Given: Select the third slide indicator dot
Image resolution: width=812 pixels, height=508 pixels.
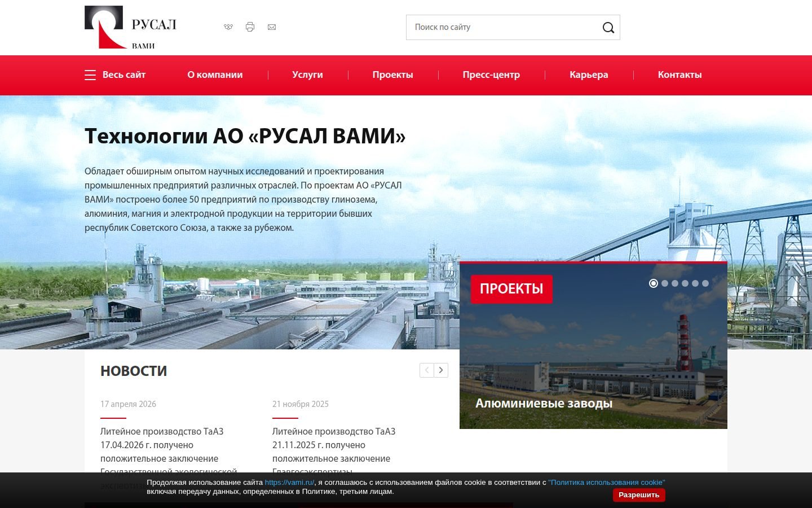Looking at the screenshot, I should tap(675, 283).
